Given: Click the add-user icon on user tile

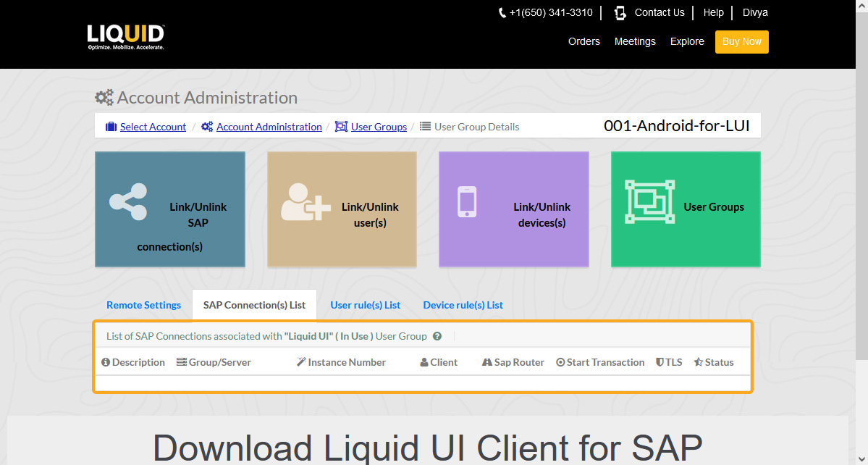Looking at the screenshot, I should [306, 202].
